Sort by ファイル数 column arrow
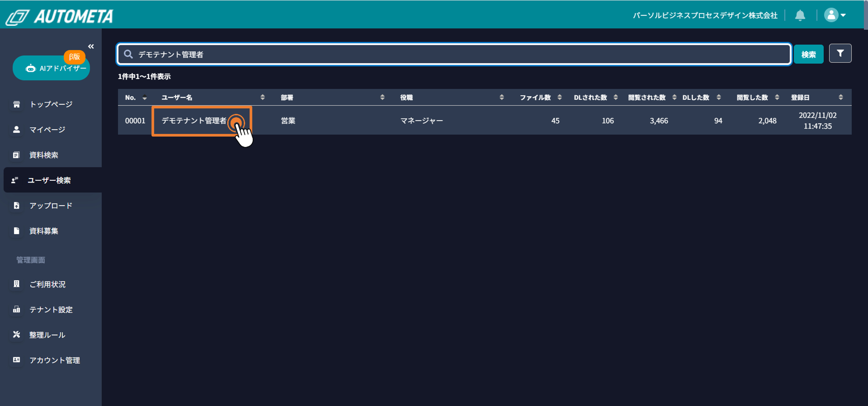868x406 pixels. click(x=559, y=97)
